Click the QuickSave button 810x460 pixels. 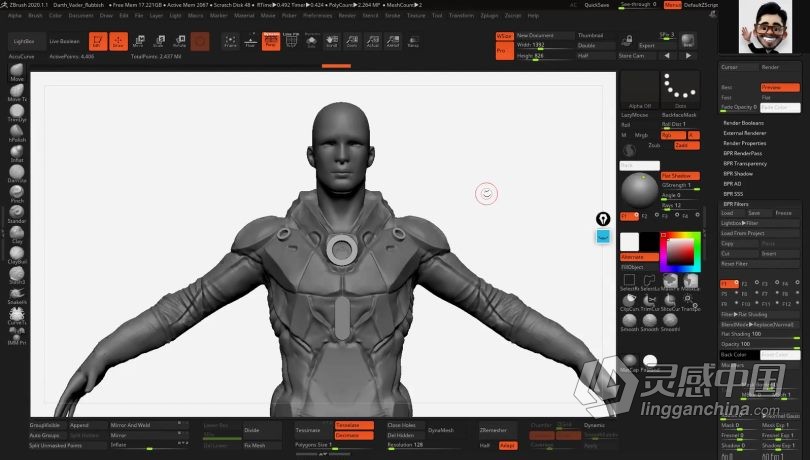pyautogui.click(x=597, y=5)
